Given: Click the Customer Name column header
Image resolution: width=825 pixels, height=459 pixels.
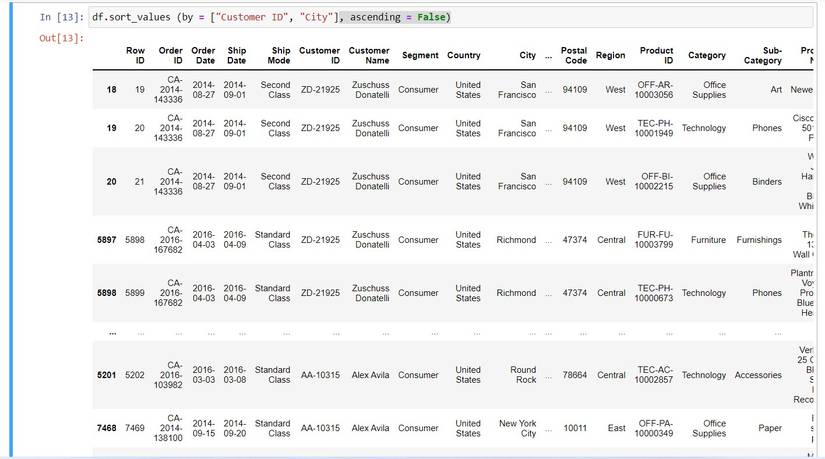Looking at the screenshot, I should tap(369, 55).
